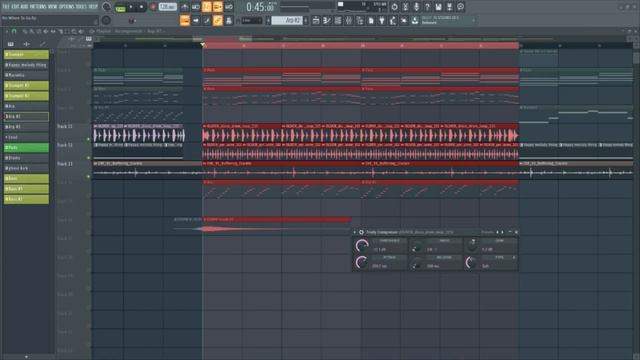Click the 0:45 time display

pos(260,7)
